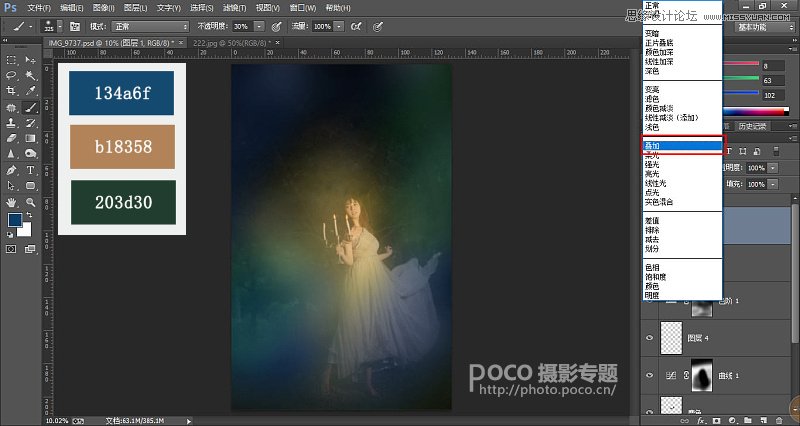The width and height of the screenshot is (800, 426).
Task: Create a new layer
Action: 763,420
